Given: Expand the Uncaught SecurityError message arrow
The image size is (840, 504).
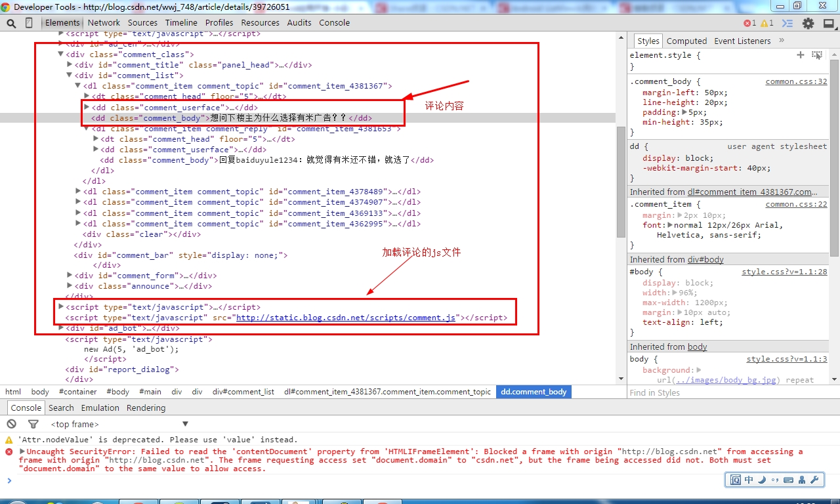Looking at the screenshot, I should pyautogui.click(x=22, y=451).
